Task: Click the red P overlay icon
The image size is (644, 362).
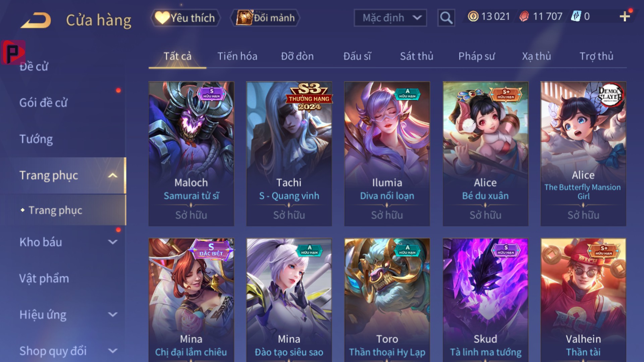Action: click(x=13, y=52)
